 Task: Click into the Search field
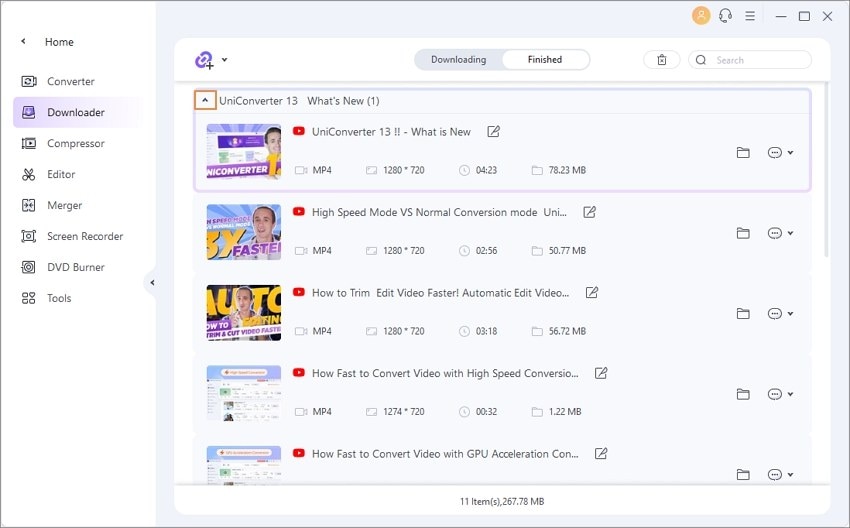click(750, 60)
